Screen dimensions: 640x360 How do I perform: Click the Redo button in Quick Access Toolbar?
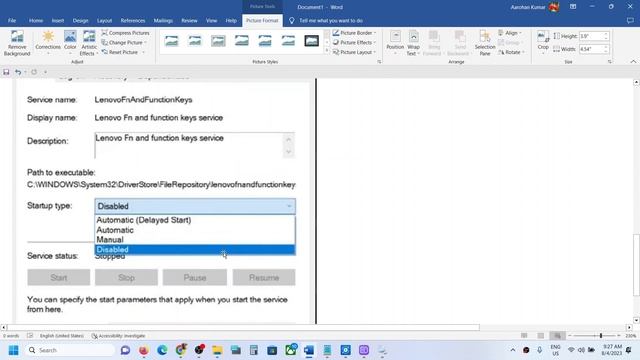click(34, 72)
